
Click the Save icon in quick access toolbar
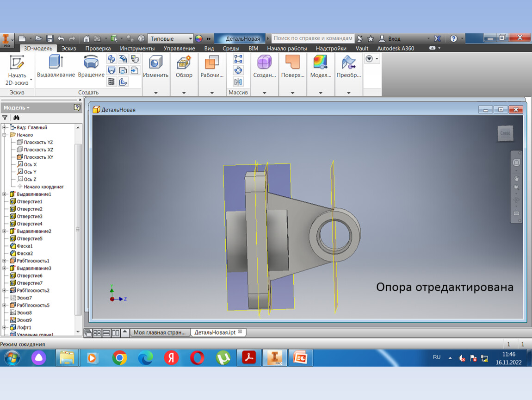50,38
